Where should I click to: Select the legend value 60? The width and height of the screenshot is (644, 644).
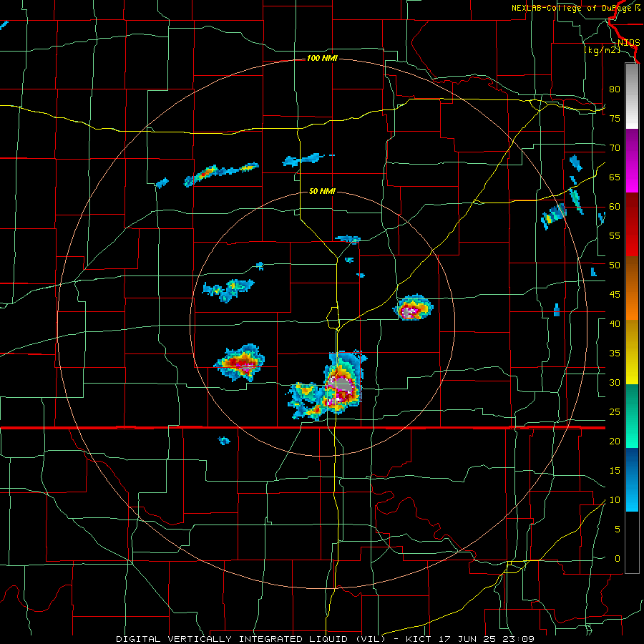[615, 207]
